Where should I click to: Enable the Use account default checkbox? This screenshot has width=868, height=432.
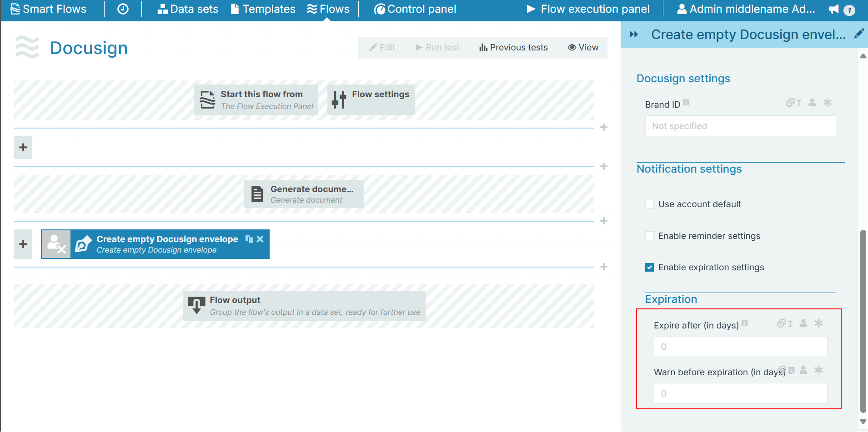(650, 204)
